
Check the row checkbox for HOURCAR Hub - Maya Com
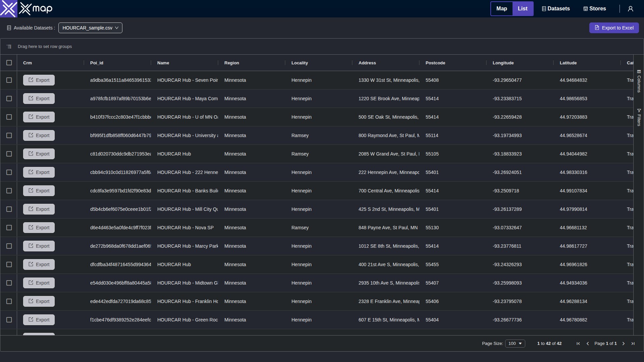pos(9,99)
